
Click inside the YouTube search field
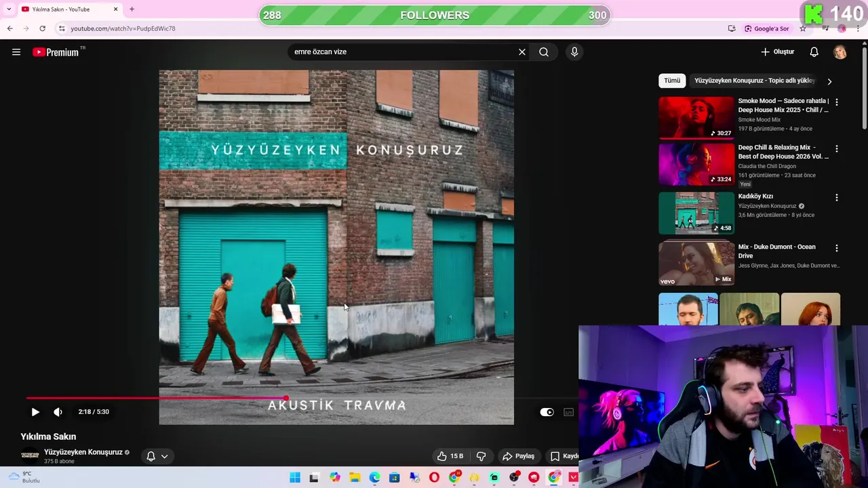[403, 52]
